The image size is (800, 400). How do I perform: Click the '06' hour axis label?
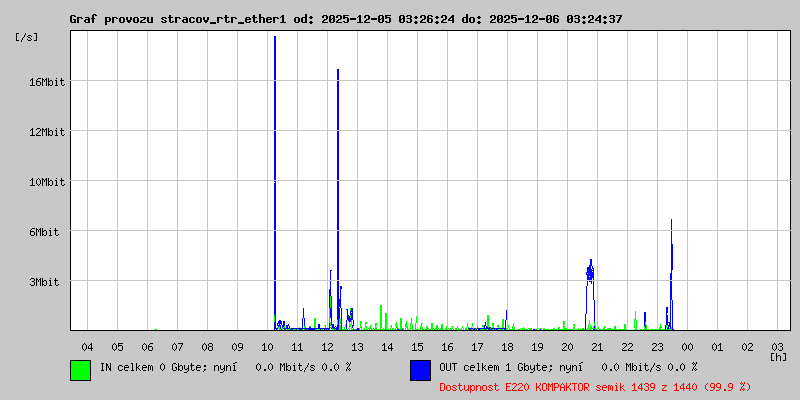click(147, 347)
